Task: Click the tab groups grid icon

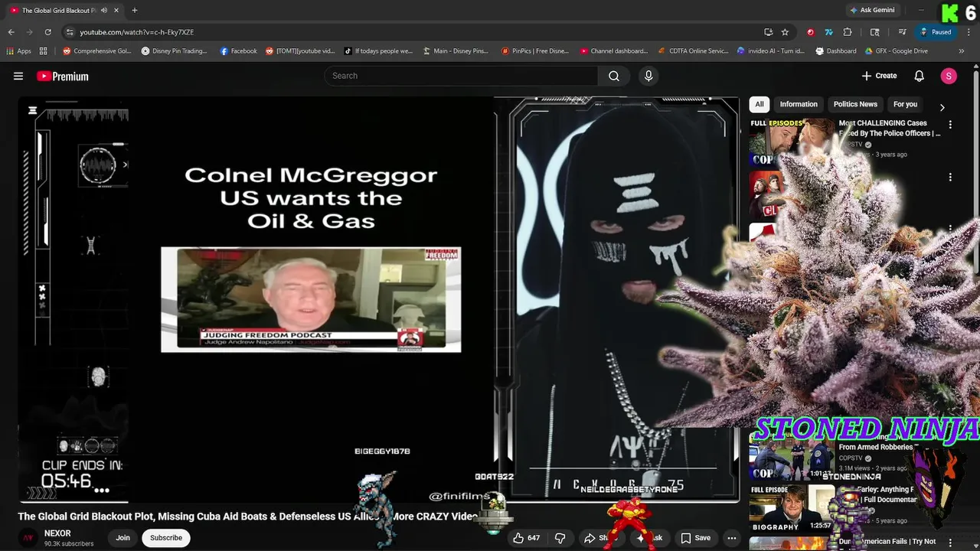Action: [x=44, y=51]
